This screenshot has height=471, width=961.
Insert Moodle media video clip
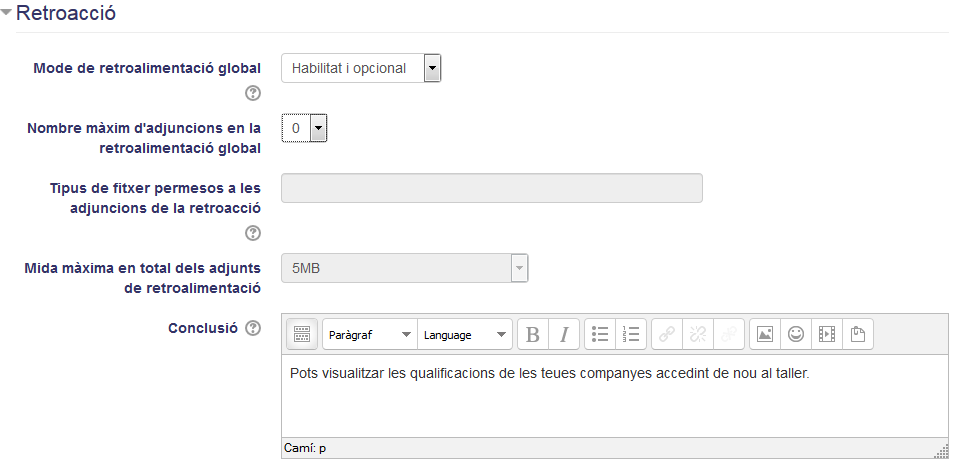click(827, 334)
